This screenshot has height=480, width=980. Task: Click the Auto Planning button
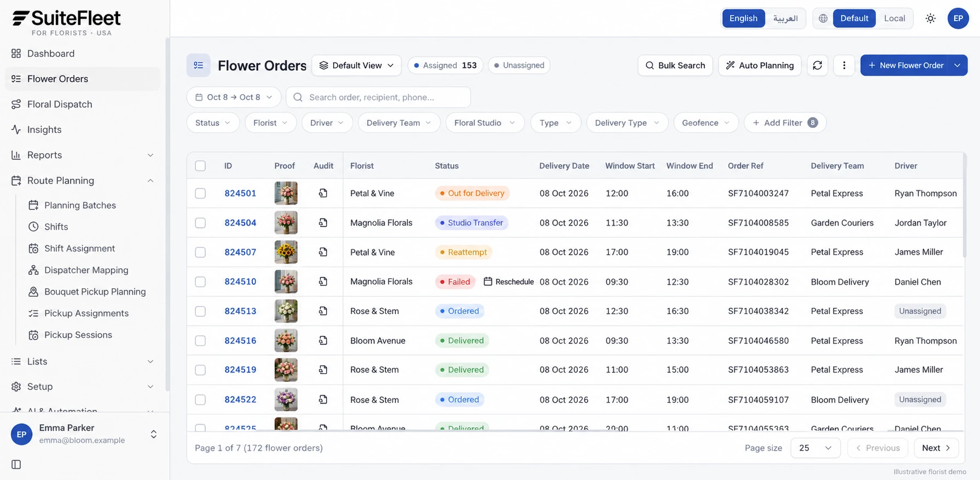(759, 66)
